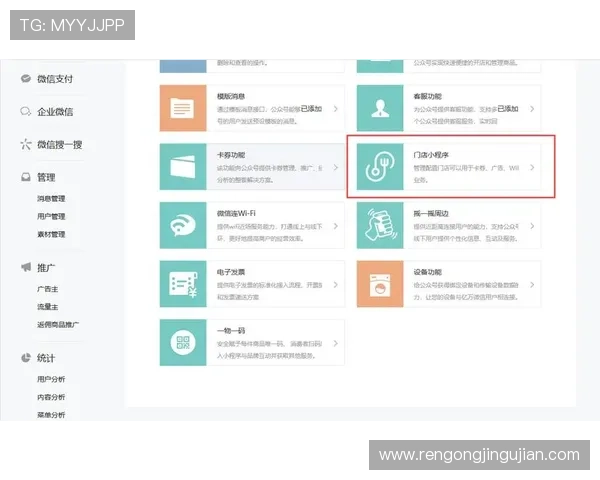Expand the 客服功能 card arrow
The height and width of the screenshot is (480, 600).
coord(532,109)
